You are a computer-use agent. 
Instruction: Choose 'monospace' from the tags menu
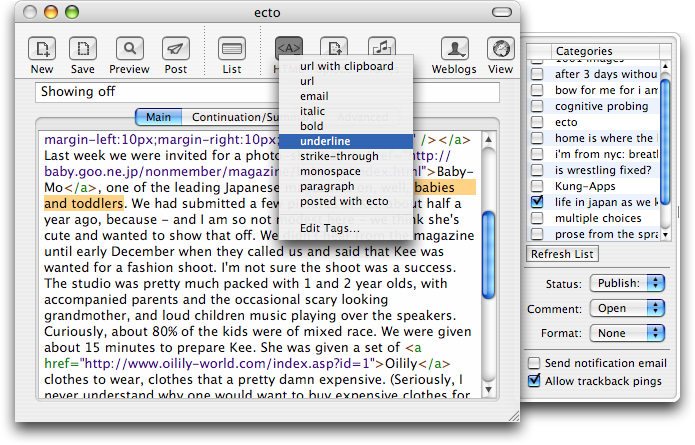(x=346, y=172)
